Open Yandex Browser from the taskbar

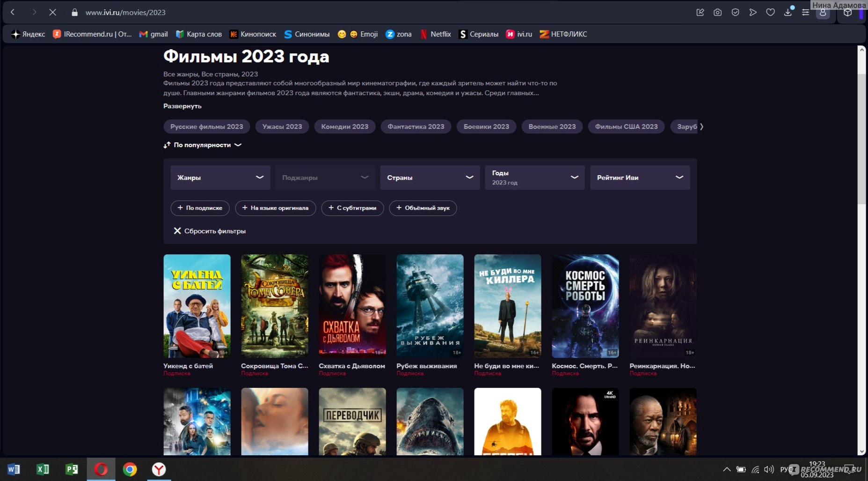(x=159, y=469)
